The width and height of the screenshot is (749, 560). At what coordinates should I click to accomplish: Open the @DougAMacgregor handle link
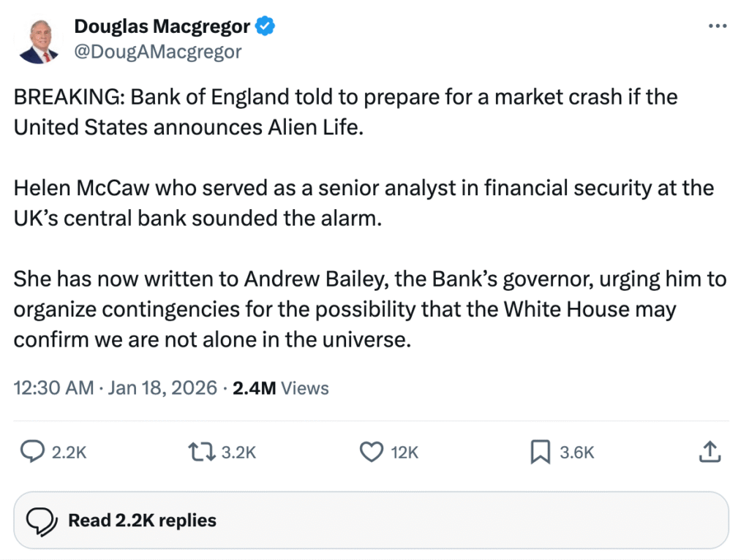(158, 51)
